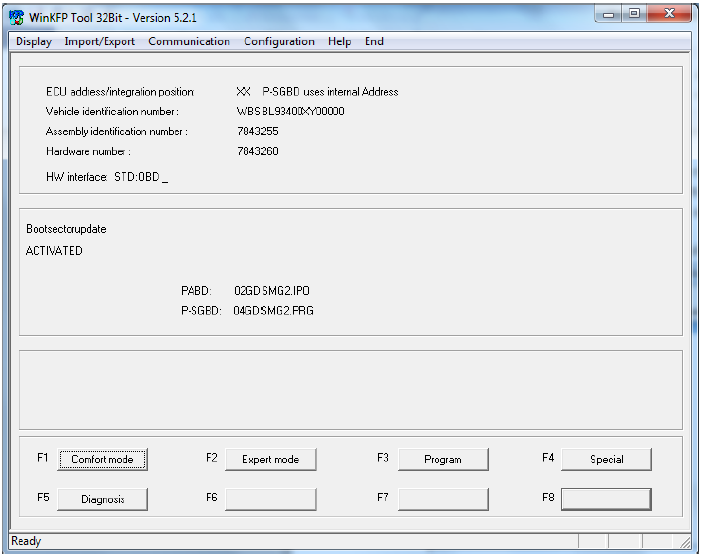Open the Help menu
The width and height of the screenshot is (703, 557).
(339, 41)
